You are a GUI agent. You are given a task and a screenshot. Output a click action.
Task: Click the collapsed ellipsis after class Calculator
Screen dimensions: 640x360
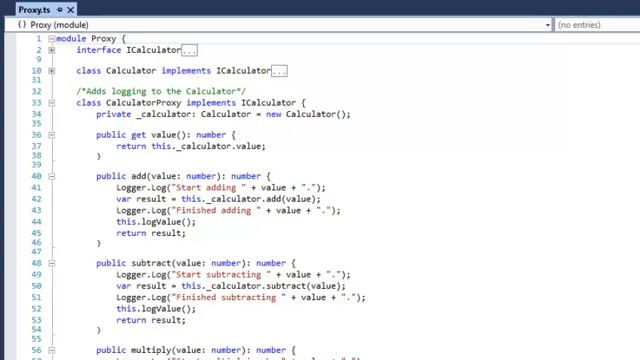pos(279,71)
